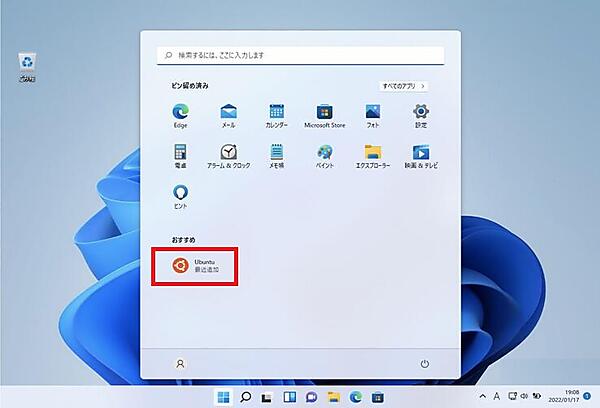Screen dimensions: 600x408
Task: Open the clock and date 2022/01/17
Action: (x=564, y=396)
